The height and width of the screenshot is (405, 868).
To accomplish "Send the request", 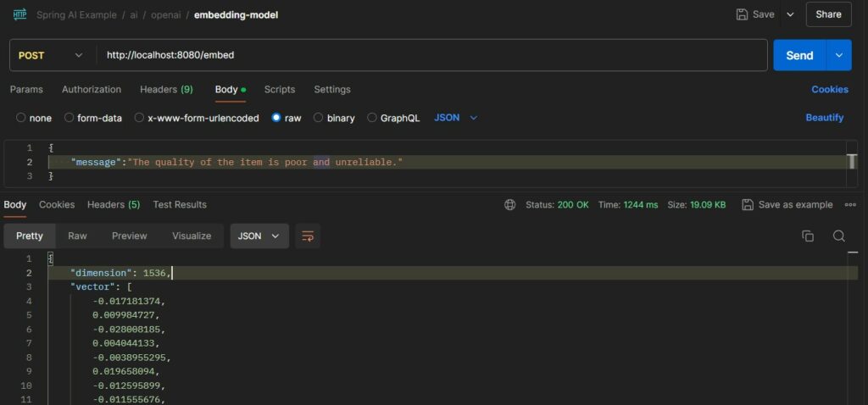I will pos(799,55).
